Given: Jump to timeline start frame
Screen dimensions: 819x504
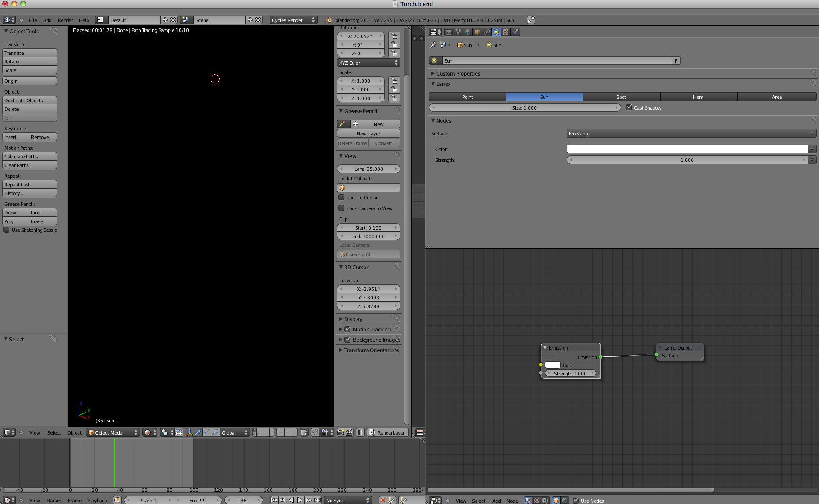Looking at the screenshot, I should point(274,500).
